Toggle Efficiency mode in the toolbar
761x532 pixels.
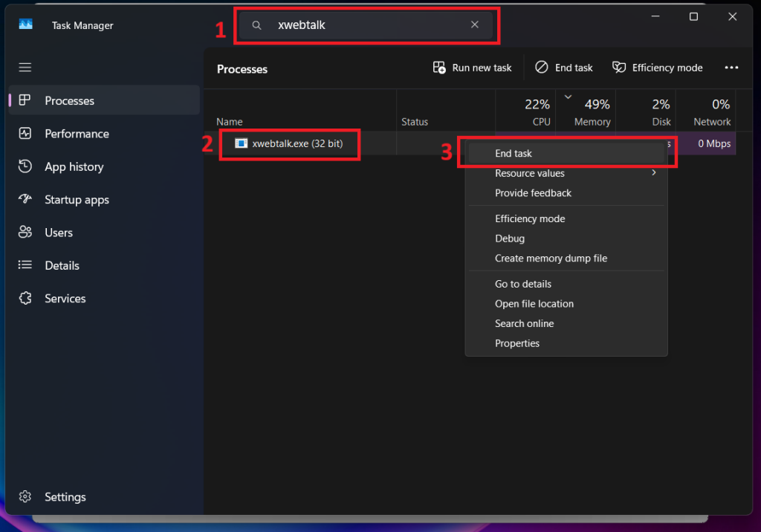point(657,68)
